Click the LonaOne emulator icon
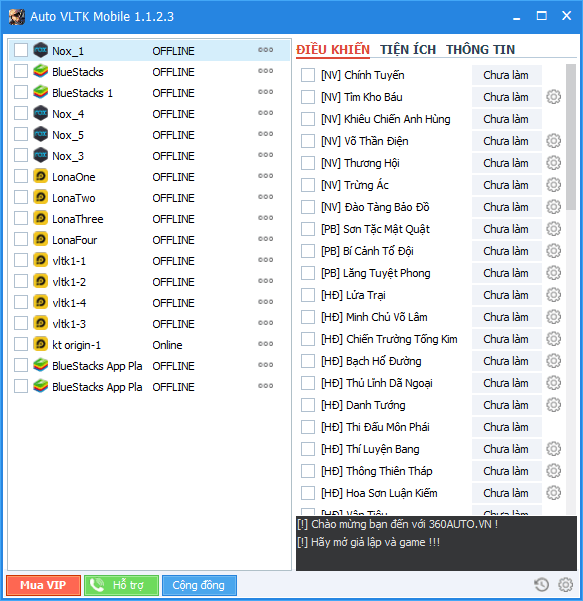The height and width of the screenshot is (601, 583). pos(40,176)
